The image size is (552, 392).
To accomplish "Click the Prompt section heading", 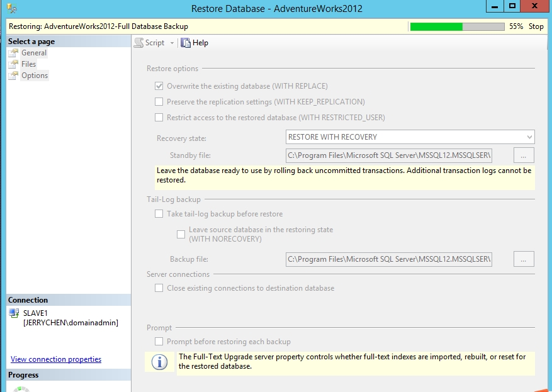I will click(x=159, y=328).
